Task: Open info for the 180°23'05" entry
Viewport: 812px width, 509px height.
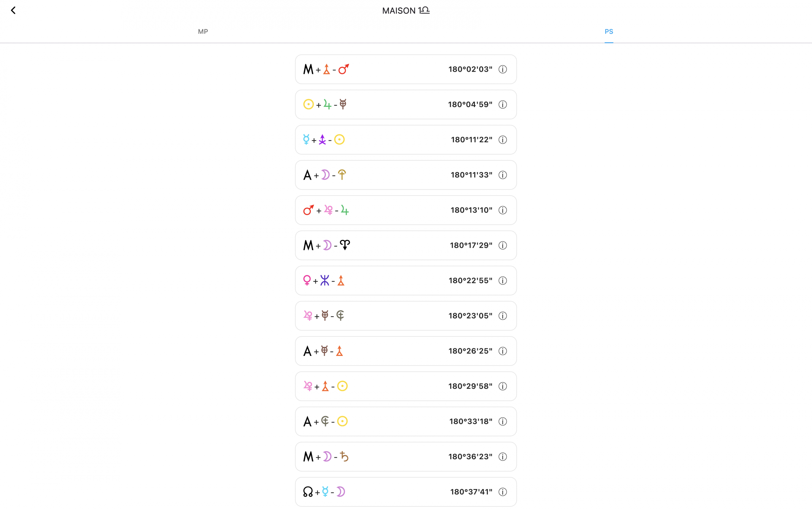Action: pos(502,316)
